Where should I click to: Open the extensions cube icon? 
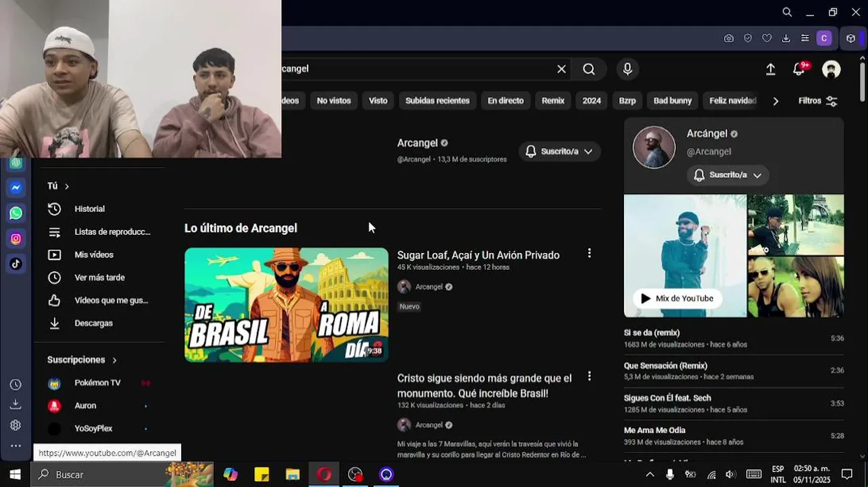[x=851, y=39]
